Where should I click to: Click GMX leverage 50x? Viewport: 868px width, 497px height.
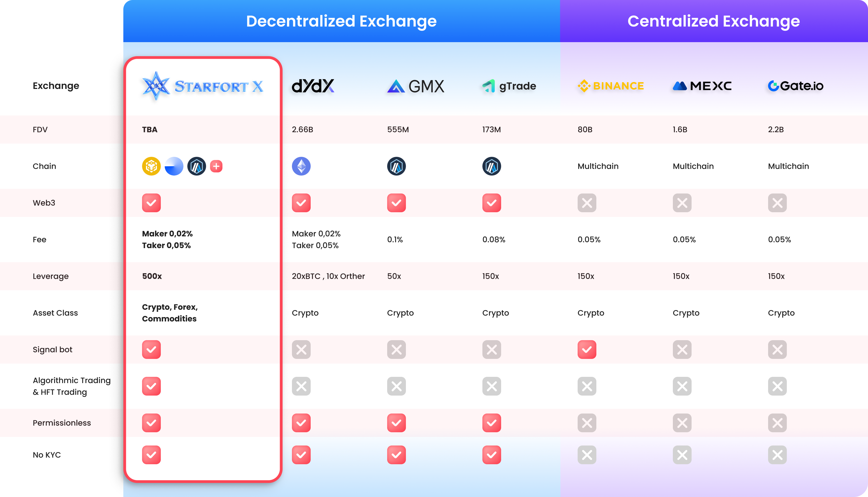click(x=394, y=276)
